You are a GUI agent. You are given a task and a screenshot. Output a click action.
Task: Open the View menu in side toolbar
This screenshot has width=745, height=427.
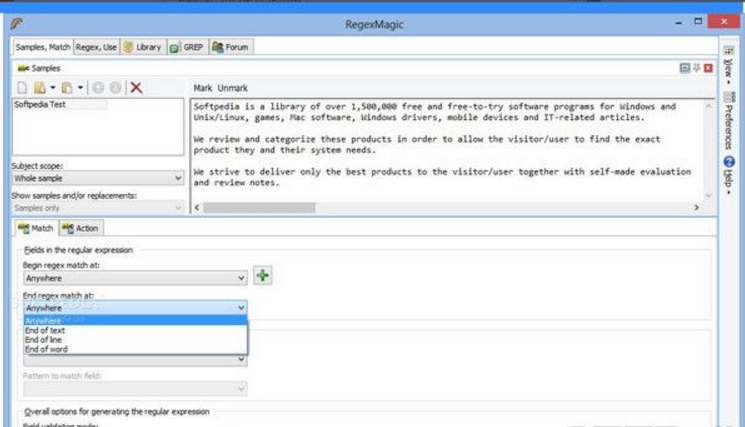[728, 66]
